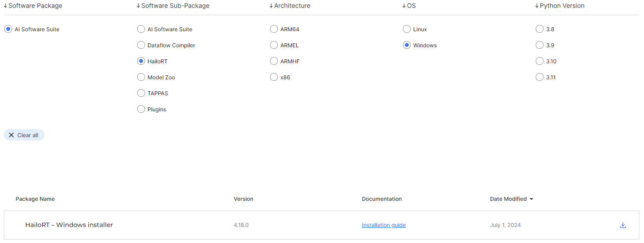Collapse the Software Sub-Package filter heading
Screen dimensions: 644x243
point(173,6)
